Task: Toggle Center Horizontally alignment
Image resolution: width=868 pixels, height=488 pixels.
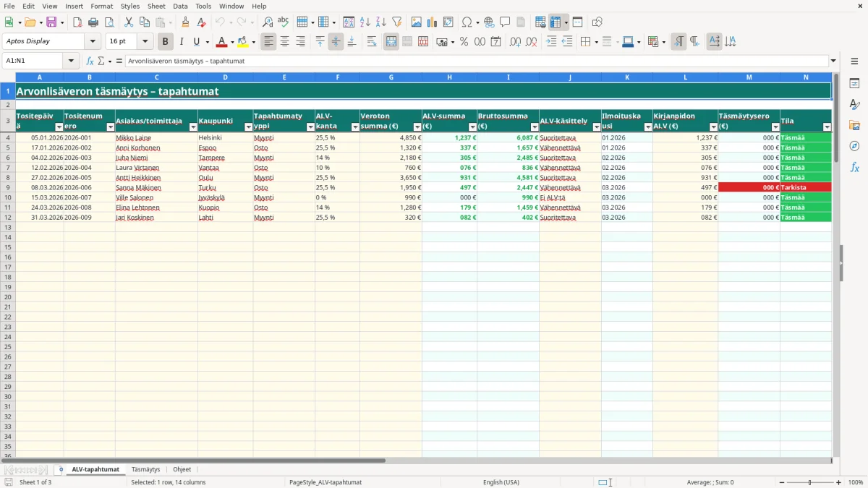Action: tap(284, 42)
